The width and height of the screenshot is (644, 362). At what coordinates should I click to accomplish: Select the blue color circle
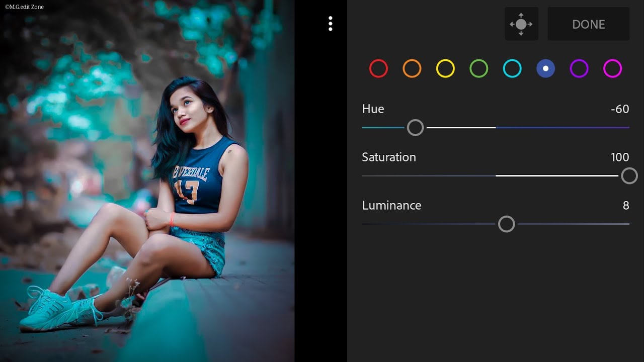point(545,68)
